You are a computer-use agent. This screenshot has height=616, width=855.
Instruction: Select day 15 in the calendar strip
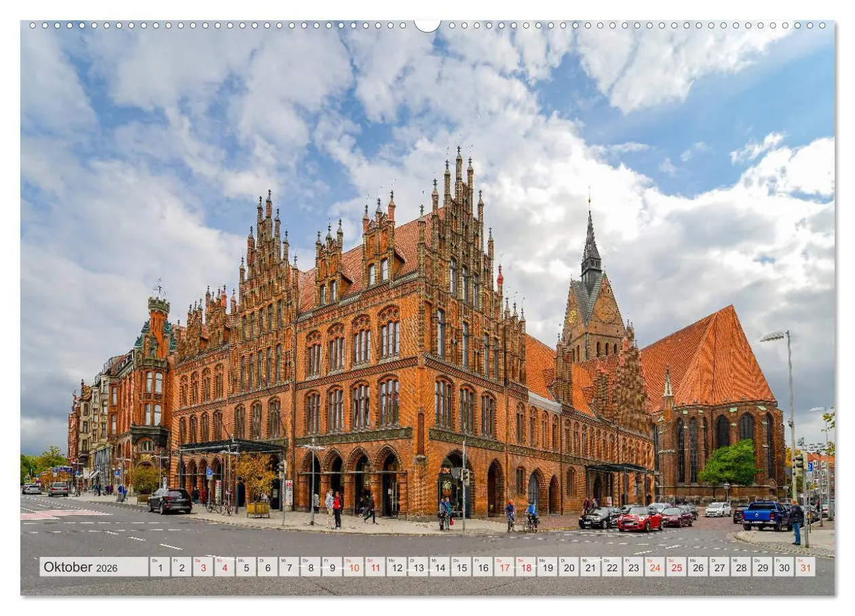click(x=461, y=567)
